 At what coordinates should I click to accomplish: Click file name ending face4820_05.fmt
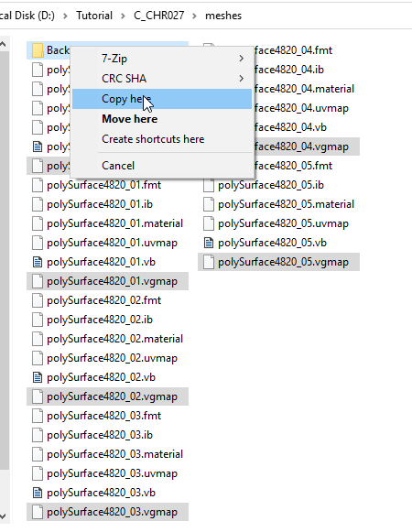coord(294,166)
